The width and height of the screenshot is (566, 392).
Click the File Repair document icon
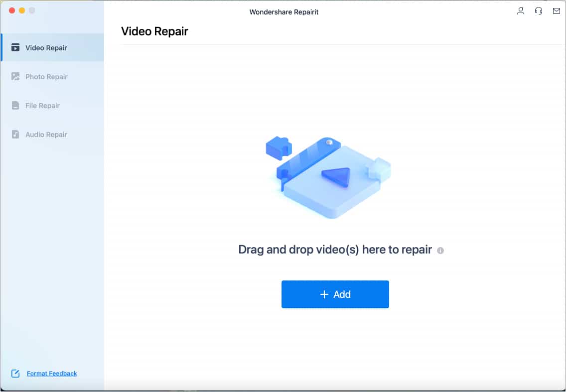[x=15, y=105]
